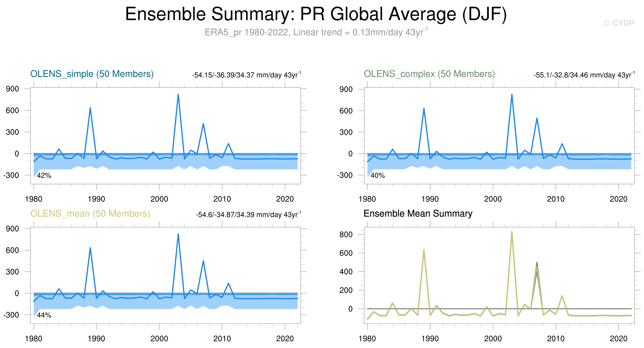Click the Ensemble Mean Summary heading
This screenshot has width=644, height=348.
tap(418, 214)
